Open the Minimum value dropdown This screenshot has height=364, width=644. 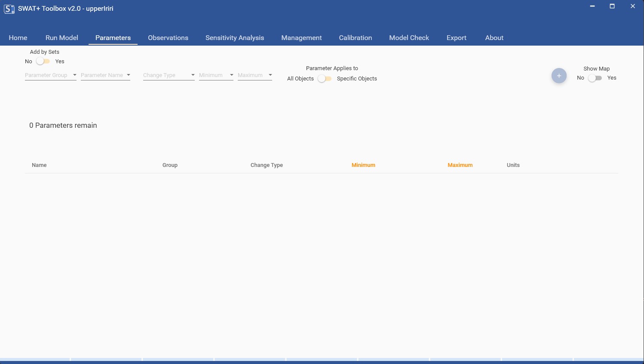pos(216,75)
